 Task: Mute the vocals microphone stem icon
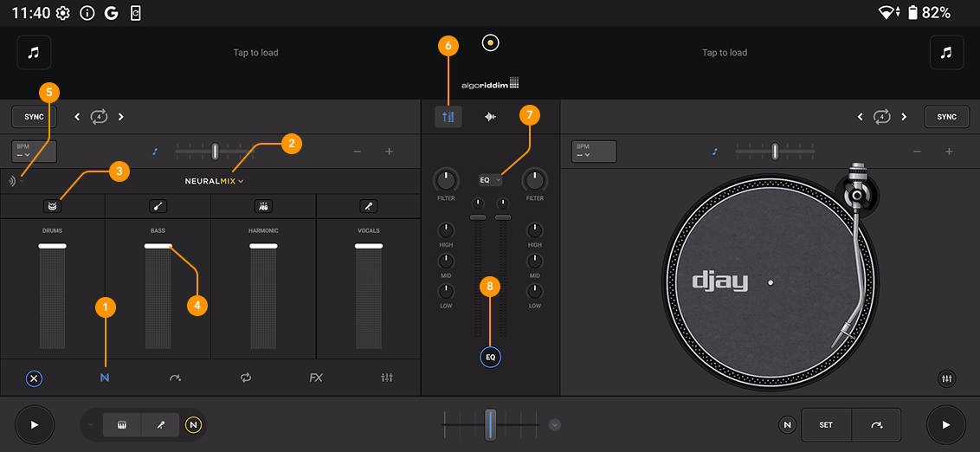[x=369, y=206]
